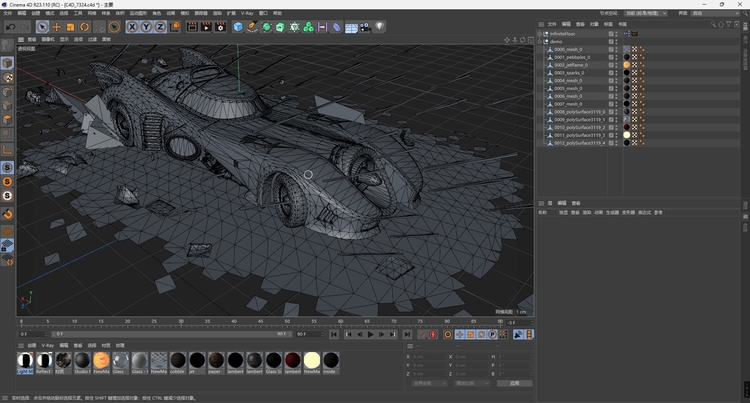
Task: Click the filter funnel in Object Manager
Action: (728, 24)
